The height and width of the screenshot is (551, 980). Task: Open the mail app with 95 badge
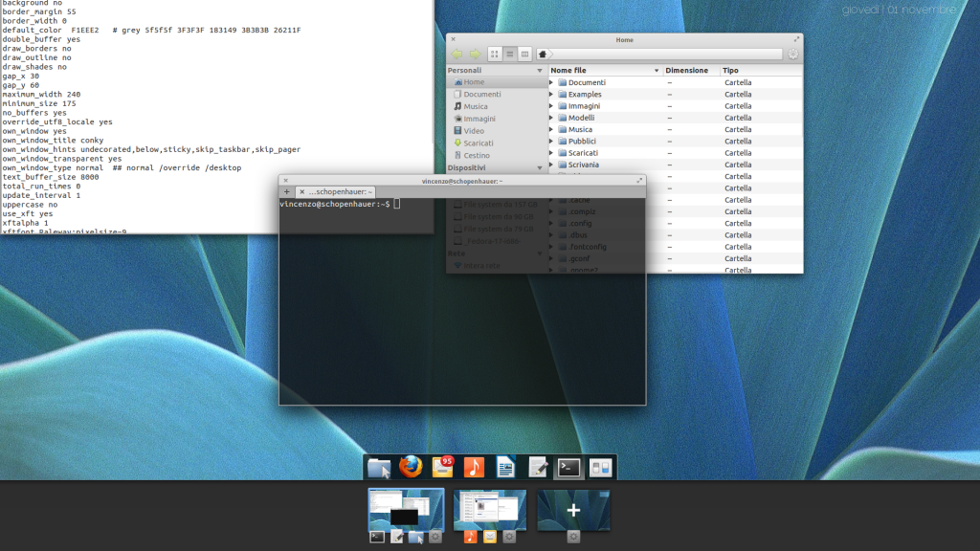(x=442, y=467)
